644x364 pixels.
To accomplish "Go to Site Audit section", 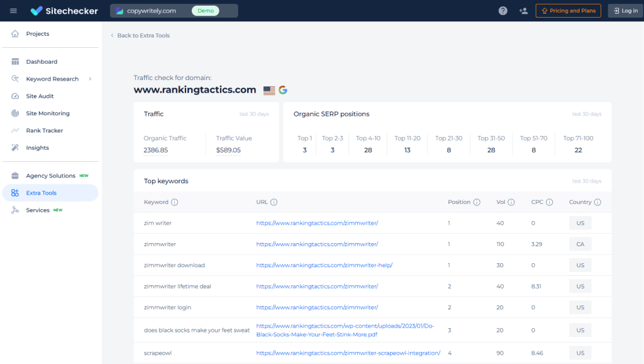I will (x=40, y=96).
